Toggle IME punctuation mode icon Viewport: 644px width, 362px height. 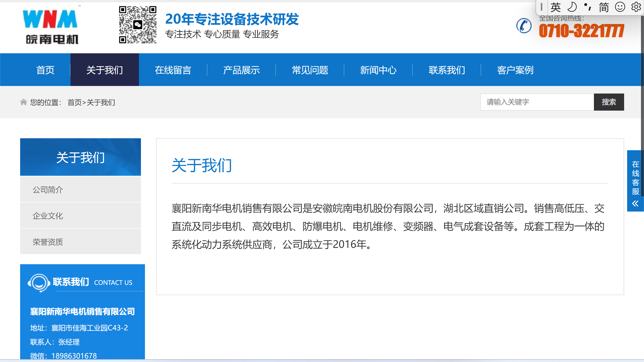coord(588,7)
